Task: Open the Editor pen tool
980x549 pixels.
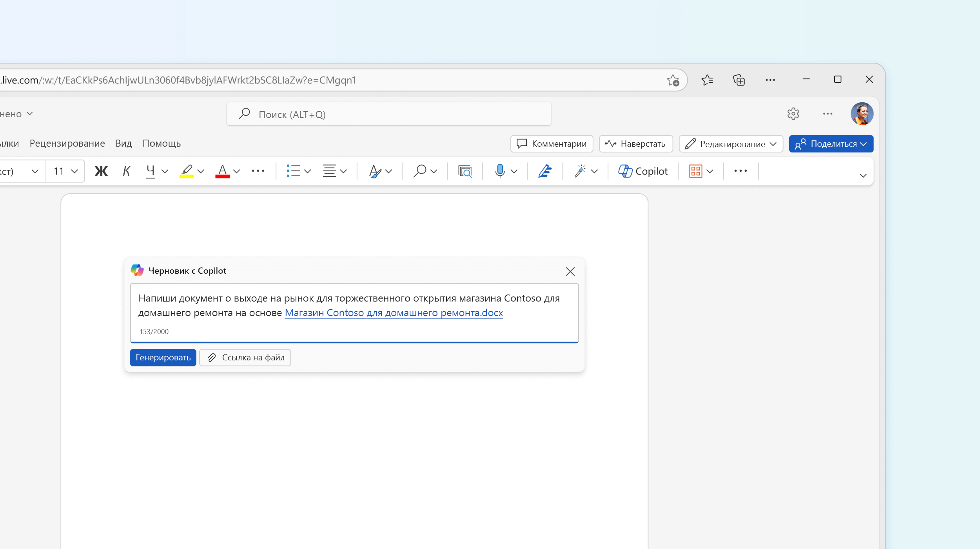Action: point(545,171)
